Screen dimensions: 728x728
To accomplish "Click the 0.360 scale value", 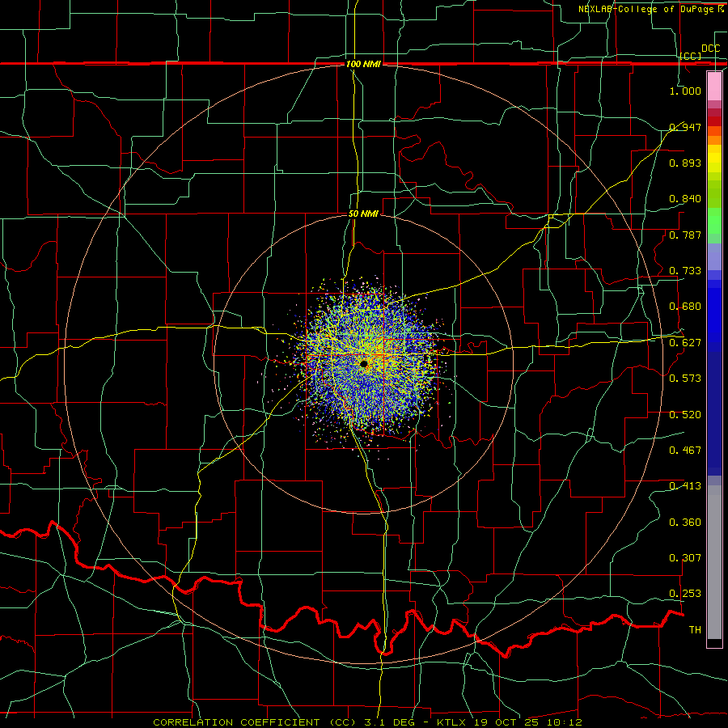I will click(685, 523).
